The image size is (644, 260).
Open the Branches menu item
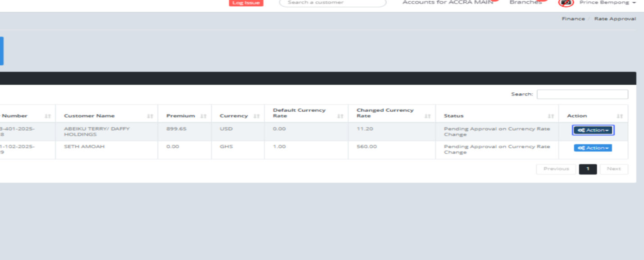(x=526, y=3)
